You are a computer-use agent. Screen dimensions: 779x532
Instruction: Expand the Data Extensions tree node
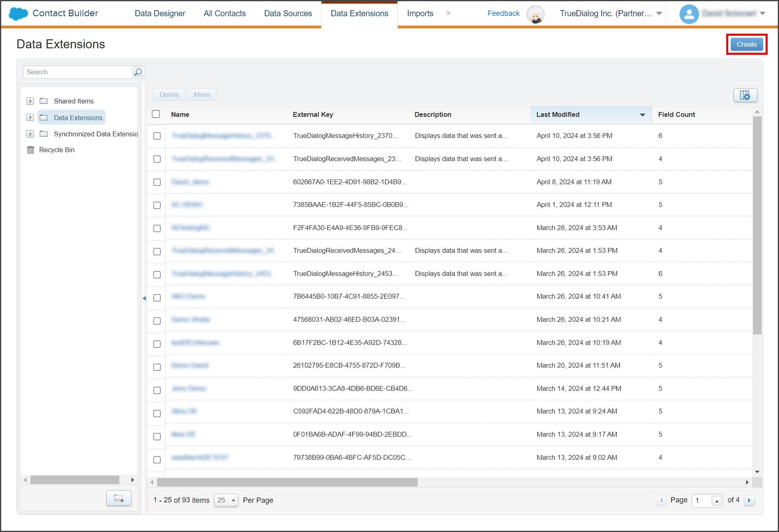coord(30,117)
